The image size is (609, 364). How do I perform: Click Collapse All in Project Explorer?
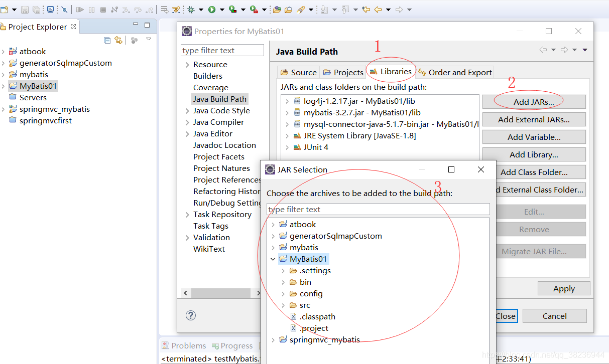point(107,40)
